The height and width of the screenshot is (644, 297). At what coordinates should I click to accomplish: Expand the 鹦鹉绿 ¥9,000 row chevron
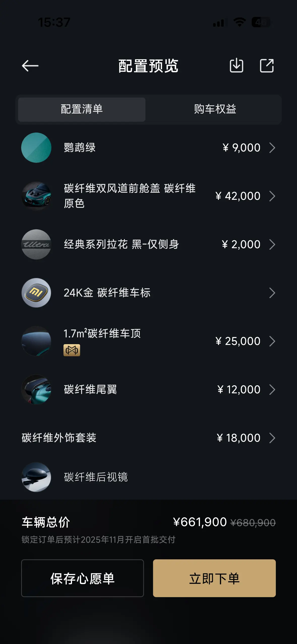tap(272, 148)
